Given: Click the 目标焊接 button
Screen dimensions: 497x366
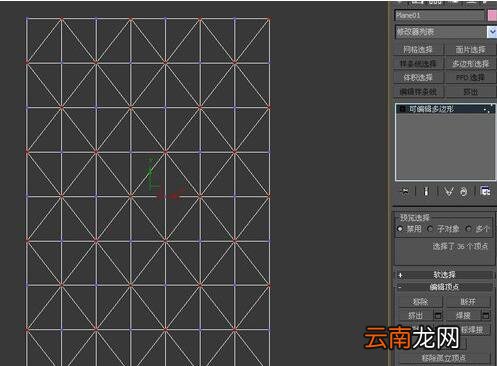Looking at the screenshot, I should pyautogui.click(x=468, y=330).
